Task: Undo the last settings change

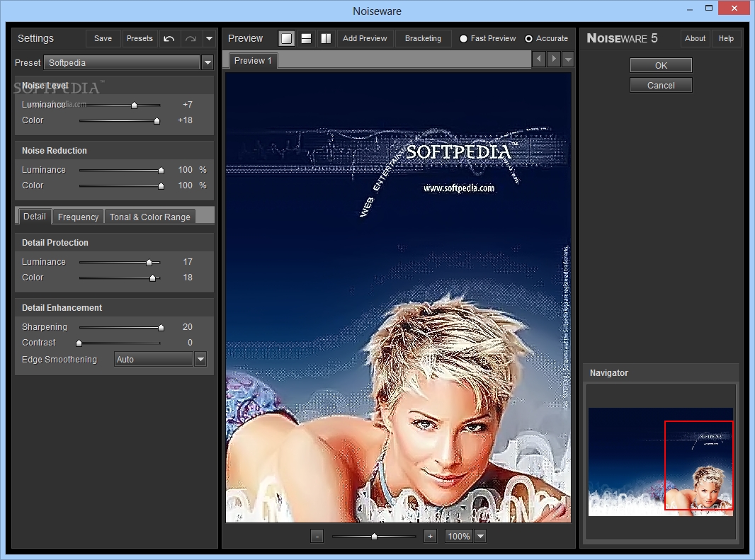Action: (x=169, y=38)
